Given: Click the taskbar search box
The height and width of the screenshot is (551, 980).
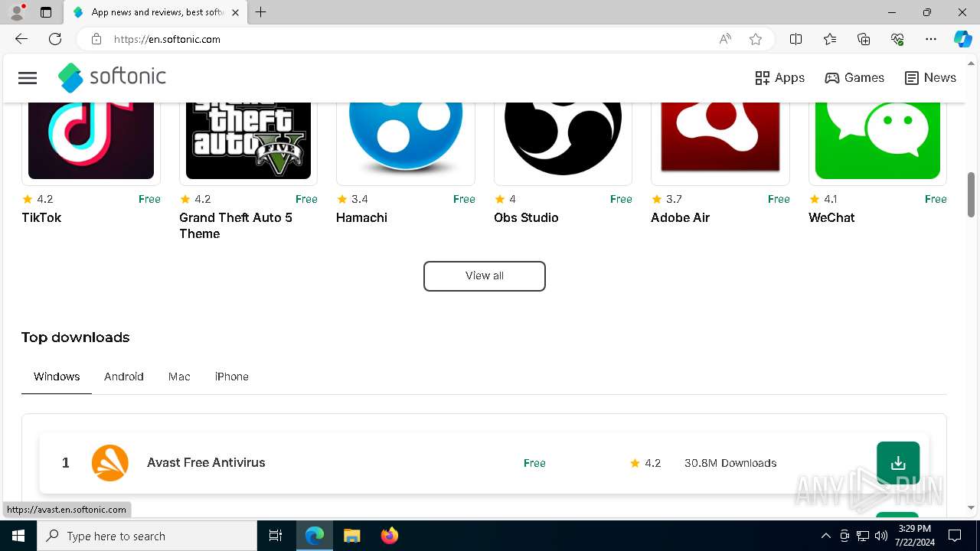Looking at the screenshot, I should pyautogui.click(x=147, y=536).
